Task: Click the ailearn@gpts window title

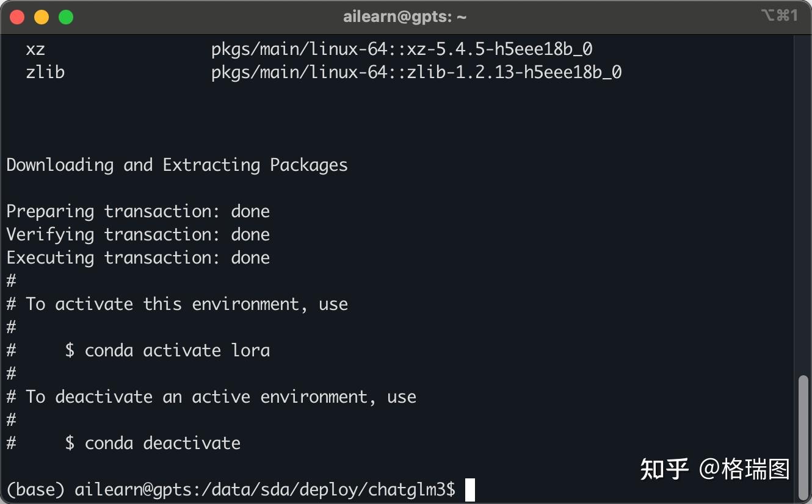Action: [405, 17]
